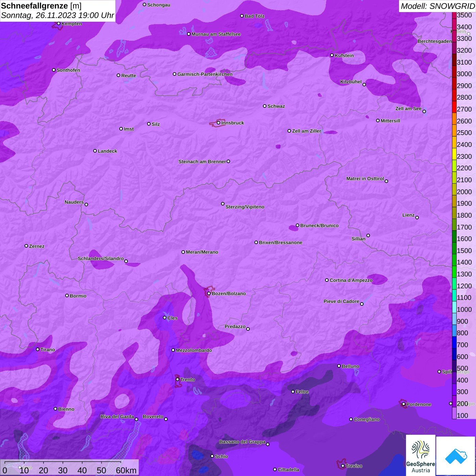476x476 pixels.
Task: Click the Pieve di Cadore label
Action: (x=341, y=301)
